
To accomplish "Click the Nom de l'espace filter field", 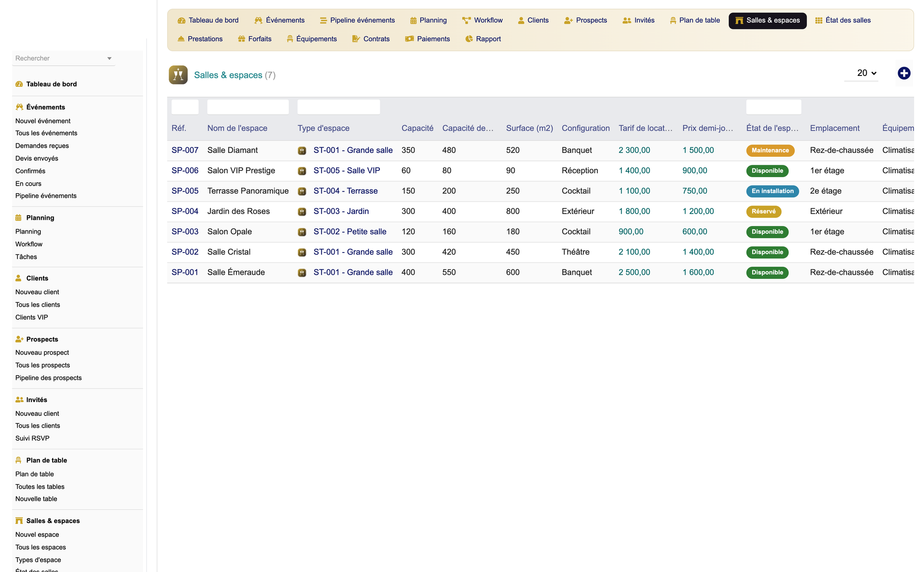I will pos(248,107).
